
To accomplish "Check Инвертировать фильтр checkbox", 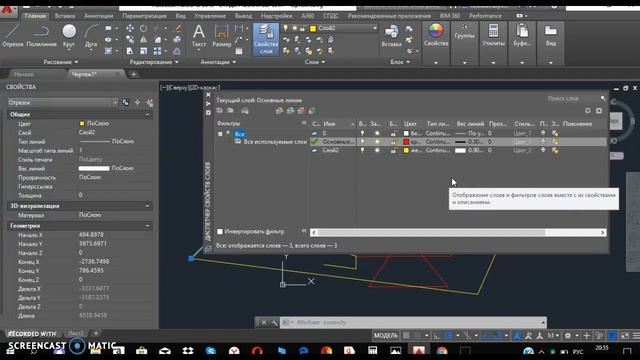I will [220, 231].
